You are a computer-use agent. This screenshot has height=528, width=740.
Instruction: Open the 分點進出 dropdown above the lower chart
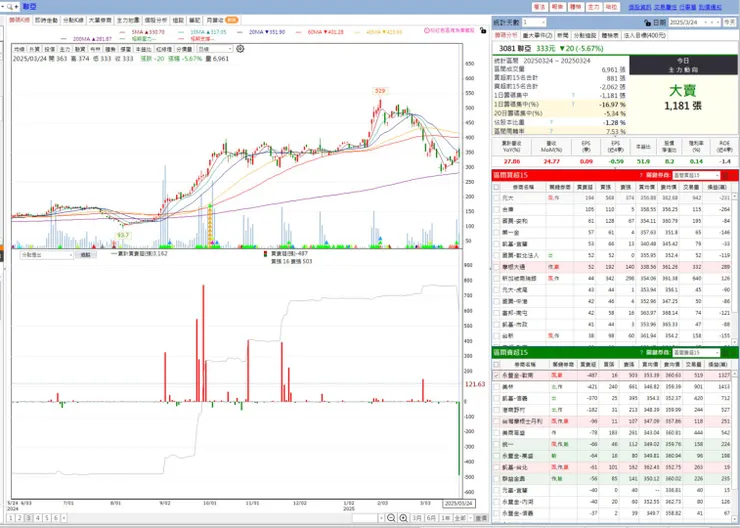47,255
